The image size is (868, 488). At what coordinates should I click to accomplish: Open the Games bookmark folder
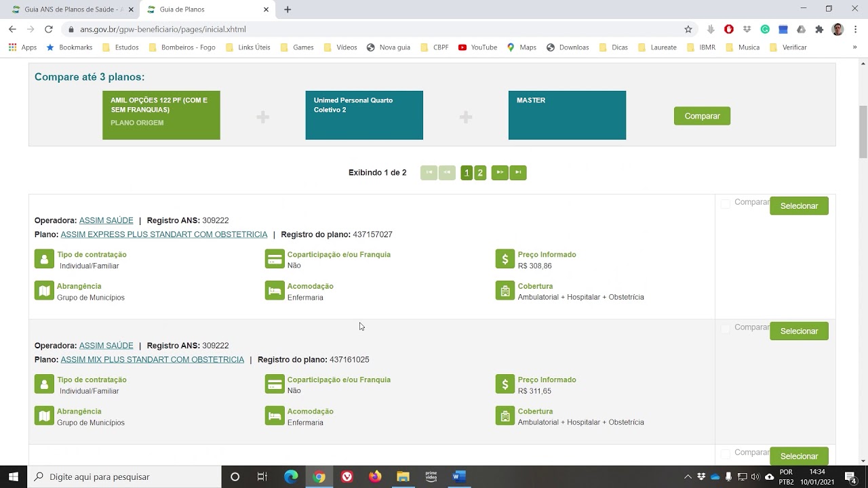[x=297, y=47]
